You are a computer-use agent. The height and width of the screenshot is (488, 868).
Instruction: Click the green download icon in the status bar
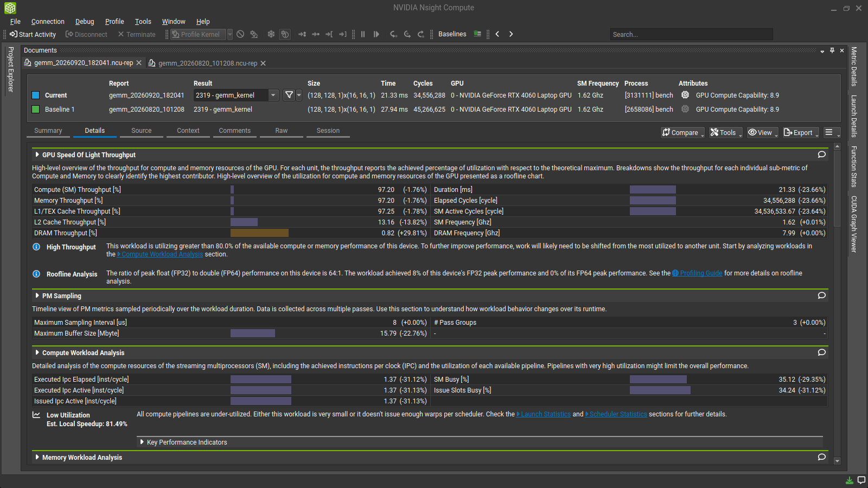850,480
